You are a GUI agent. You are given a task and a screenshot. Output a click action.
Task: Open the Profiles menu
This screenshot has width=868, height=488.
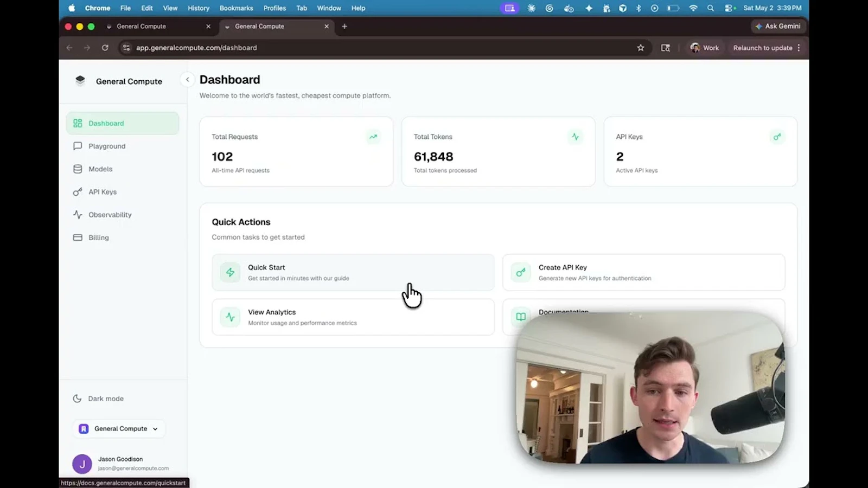pos(275,8)
